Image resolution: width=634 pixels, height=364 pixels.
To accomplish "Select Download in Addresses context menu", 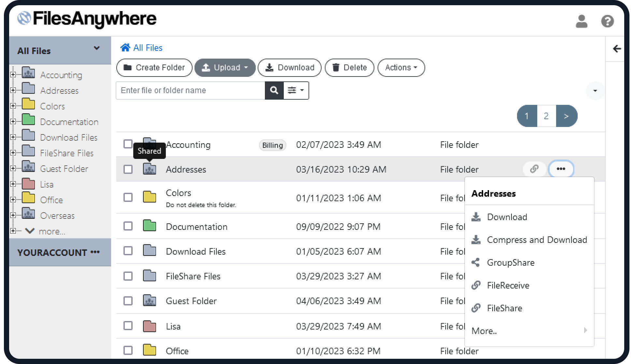I will (x=529, y=217).
